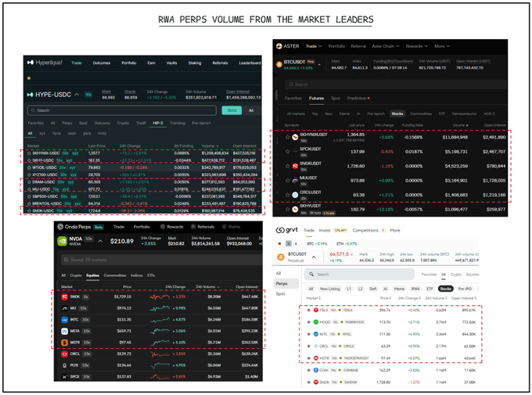Select the xyz sub-filter tab in Hyperliquid
Screen dimensions: 532x395
coord(42,134)
